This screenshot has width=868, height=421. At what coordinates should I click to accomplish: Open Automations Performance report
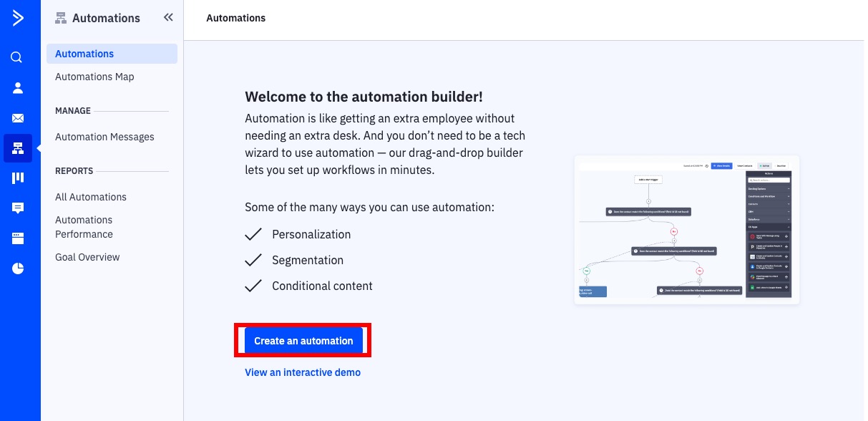[x=84, y=227]
